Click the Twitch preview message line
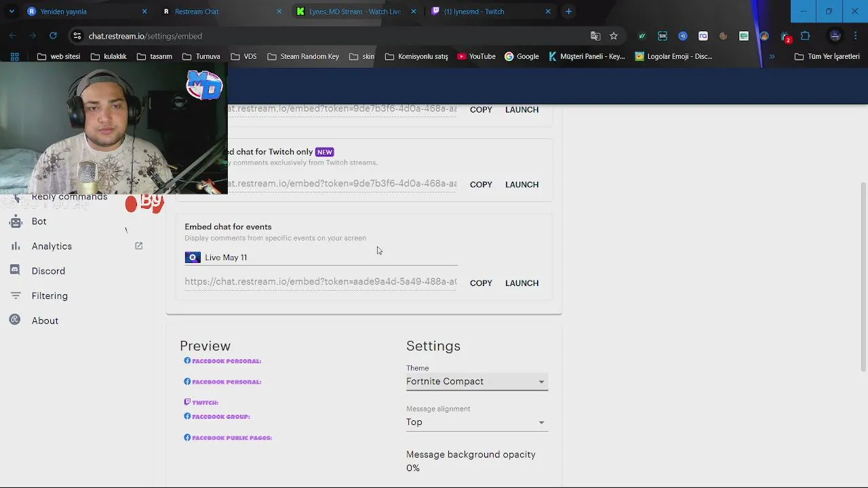The width and height of the screenshot is (868, 488). 201,403
